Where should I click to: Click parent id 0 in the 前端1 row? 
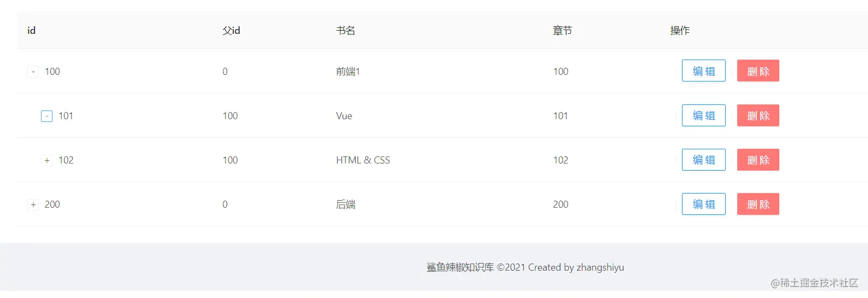(x=225, y=72)
